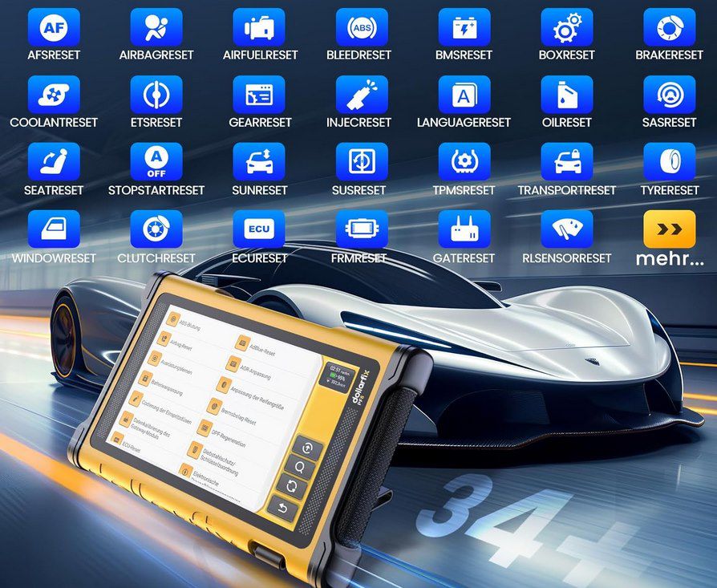Click the BRAKERESET icon
Image resolution: width=717 pixels, height=588 pixels.
click(x=669, y=28)
